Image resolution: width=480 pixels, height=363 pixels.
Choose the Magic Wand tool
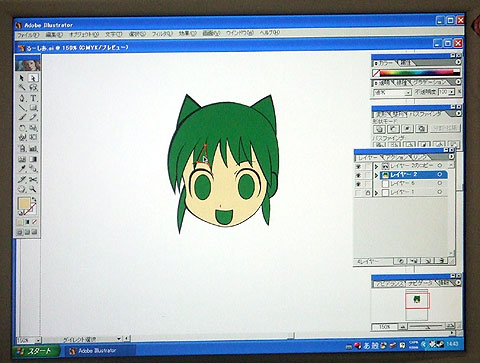22,88
